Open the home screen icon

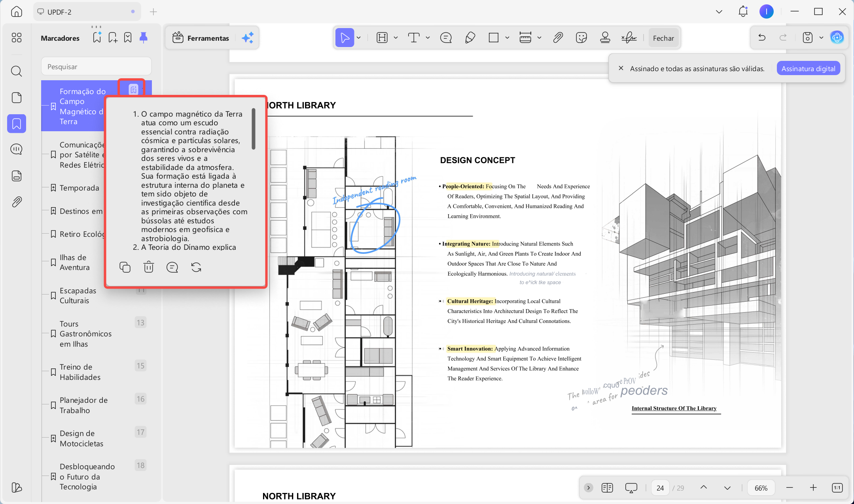pos(17,12)
